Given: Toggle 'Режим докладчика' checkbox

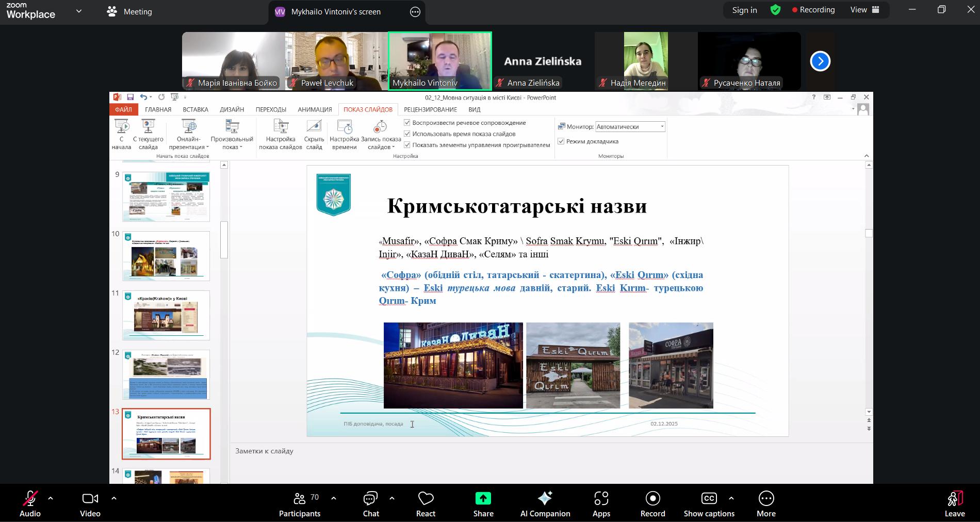Looking at the screenshot, I should pos(561,141).
